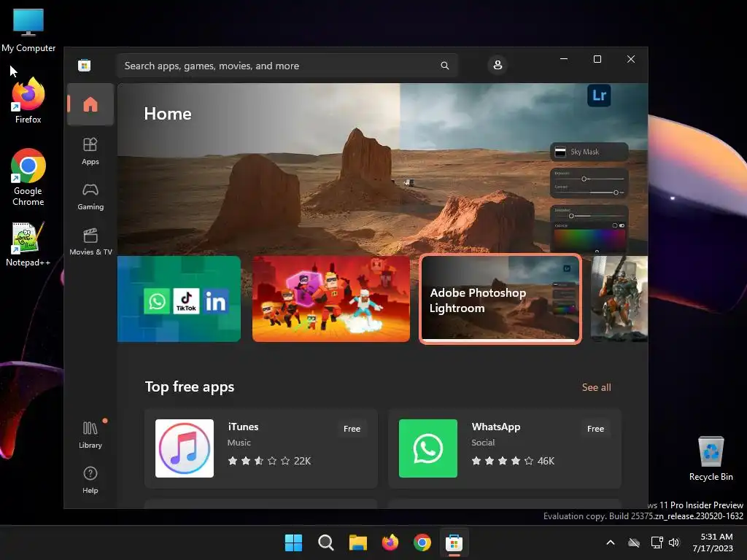Screen dimensions: 747x560
Task: Open the Apps section
Action: point(90,151)
